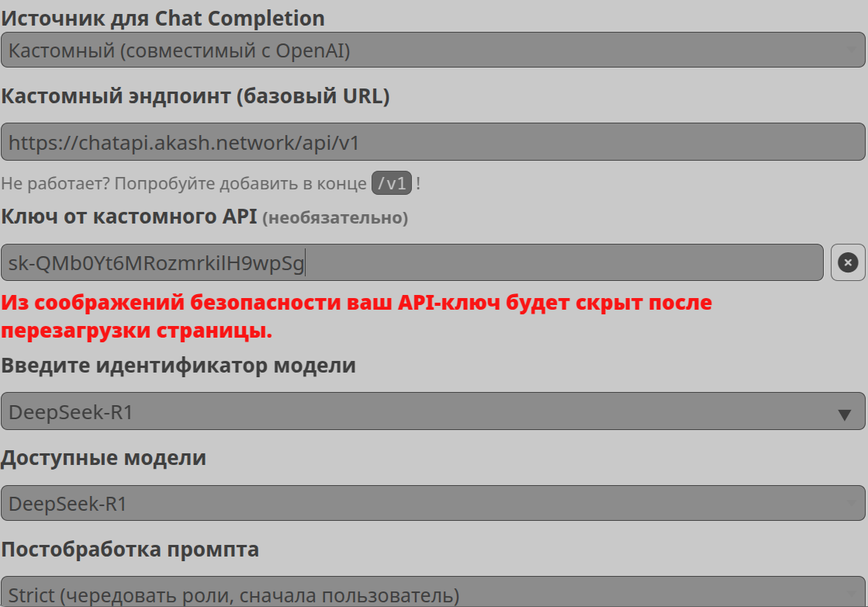868x607 pixels.
Task: Click the 'Введите идентификатор модели' label
Action: [178, 366]
